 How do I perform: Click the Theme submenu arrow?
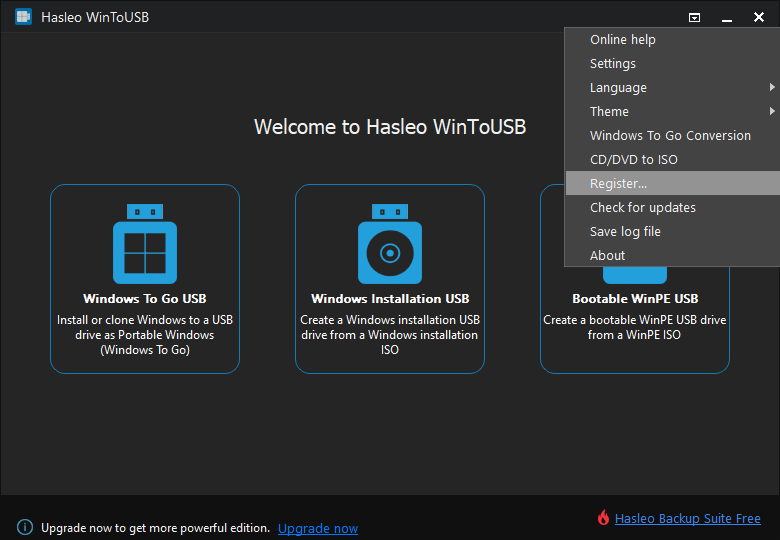(x=772, y=111)
